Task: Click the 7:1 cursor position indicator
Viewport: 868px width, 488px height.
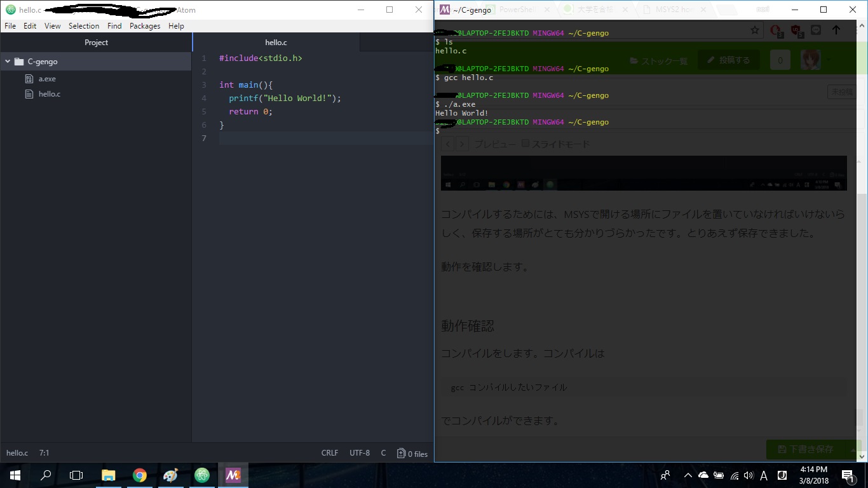Action: point(44,453)
